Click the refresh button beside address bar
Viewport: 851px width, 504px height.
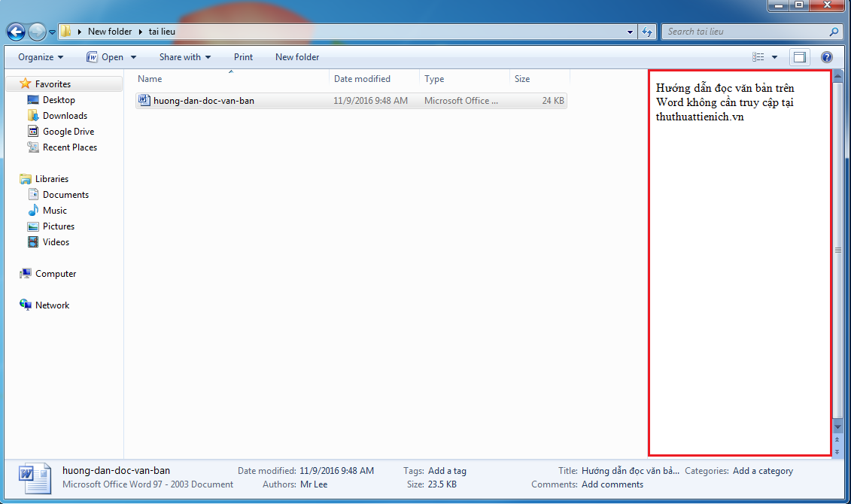click(647, 32)
